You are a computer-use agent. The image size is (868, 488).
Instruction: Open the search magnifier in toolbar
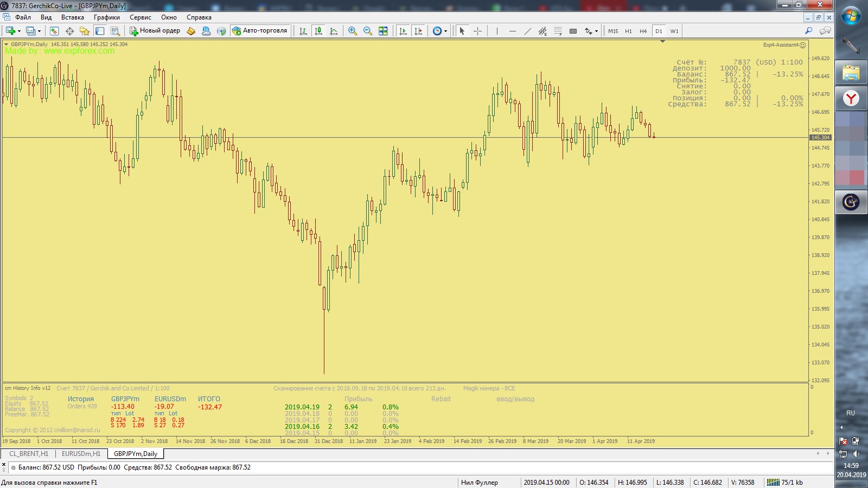808,31
